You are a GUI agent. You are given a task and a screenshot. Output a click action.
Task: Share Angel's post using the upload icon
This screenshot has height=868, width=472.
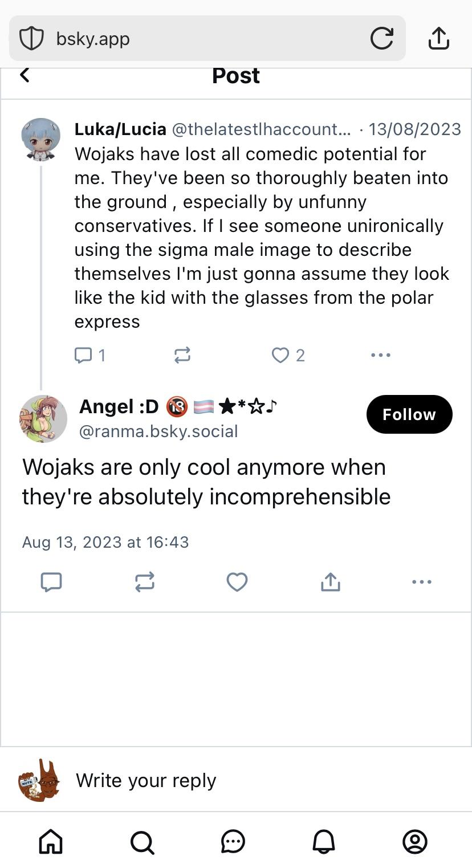(x=331, y=582)
